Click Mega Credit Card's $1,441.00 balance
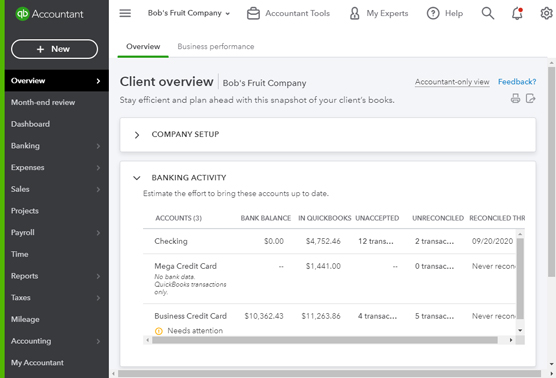The image size is (556, 378). [323, 266]
